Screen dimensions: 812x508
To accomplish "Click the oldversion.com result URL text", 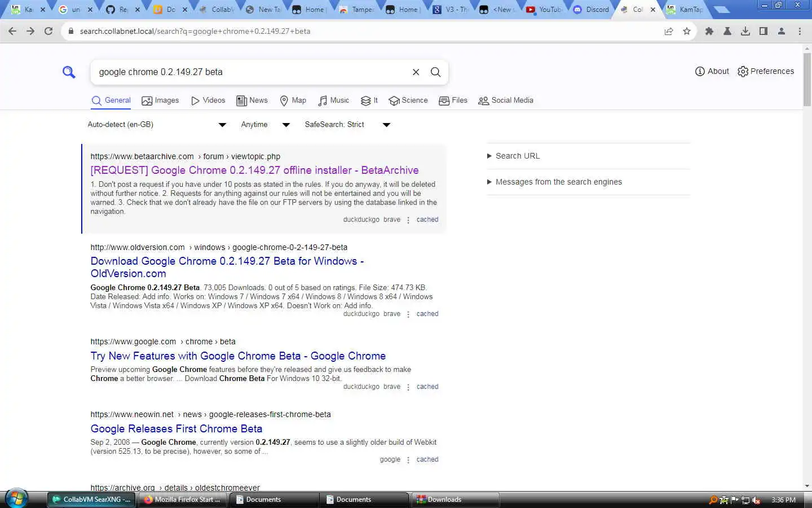I will (219, 247).
